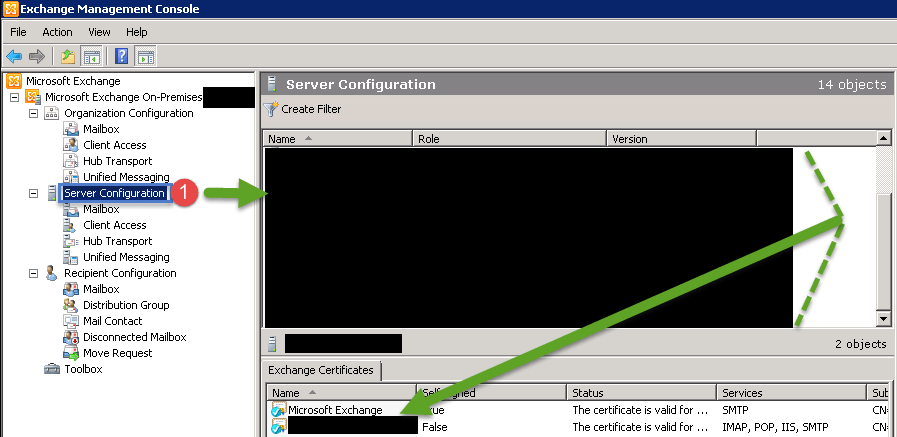Click Unified Messaging icon under Organization Configuration
This screenshot has width=897, height=437.
click(71, 177)
